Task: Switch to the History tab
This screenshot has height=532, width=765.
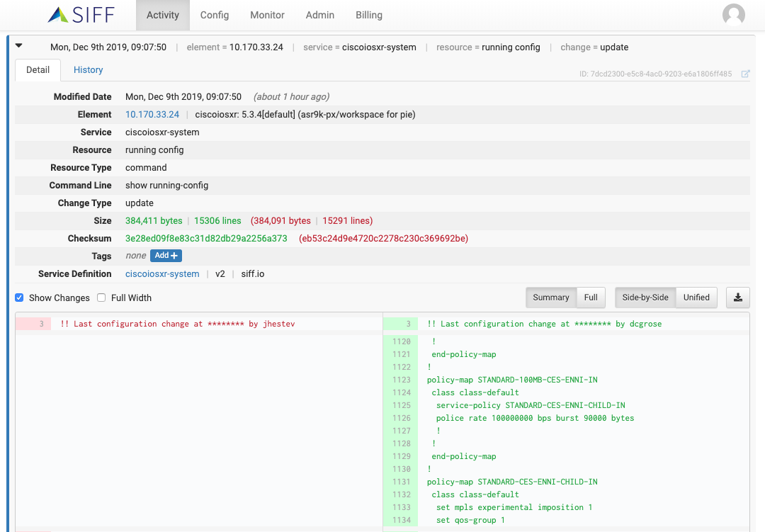Action: (x=89, y=70)
